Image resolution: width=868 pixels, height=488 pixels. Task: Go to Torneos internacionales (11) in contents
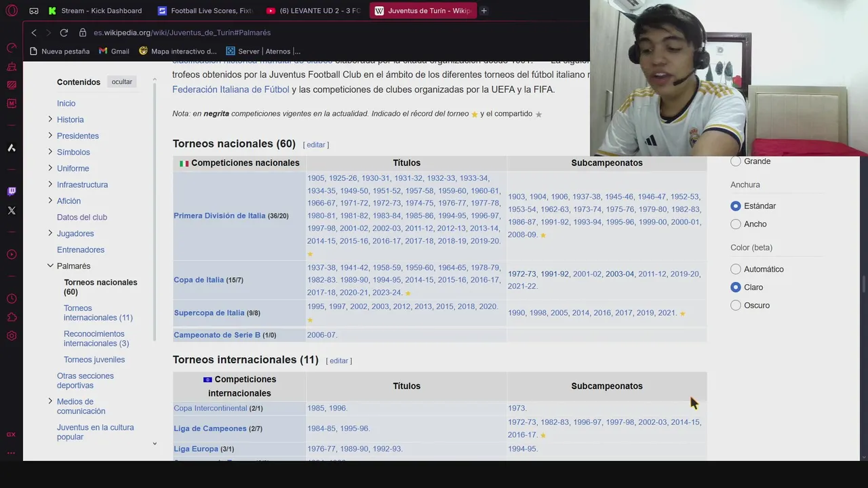point(98,313)
